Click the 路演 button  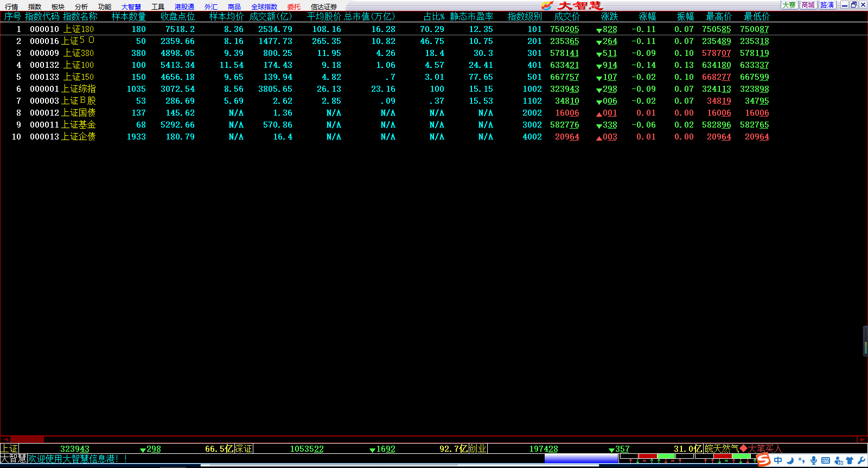tap(827, 5)
